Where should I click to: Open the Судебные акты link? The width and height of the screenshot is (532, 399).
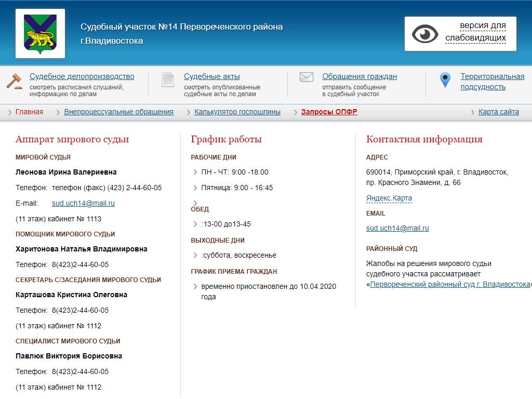tap(211, 76)
